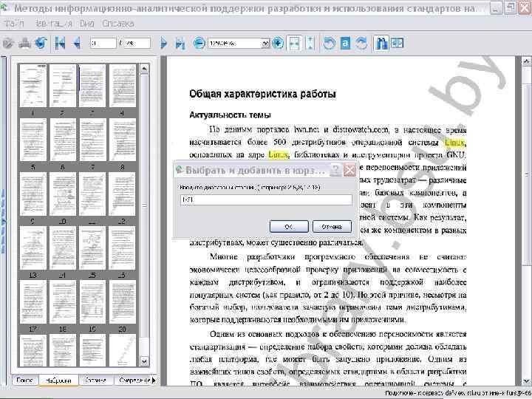
Task: Toggle fit page width mode
Action: [294, 44]
